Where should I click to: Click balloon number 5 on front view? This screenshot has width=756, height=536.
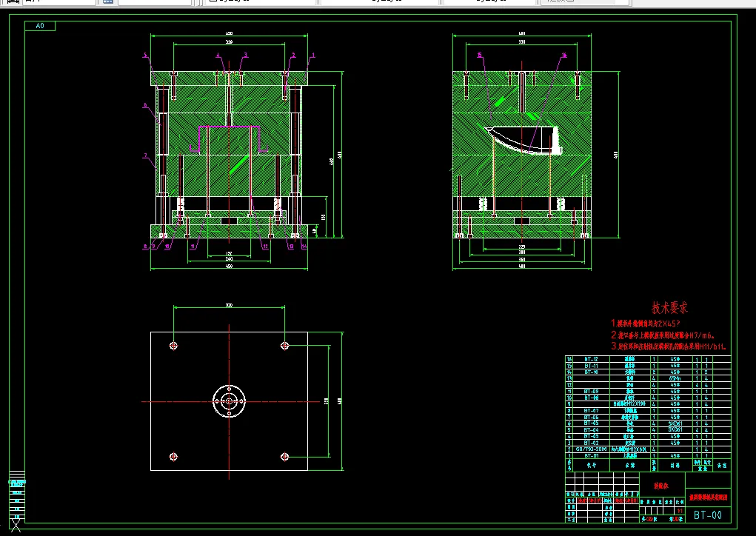click(144, 56)
